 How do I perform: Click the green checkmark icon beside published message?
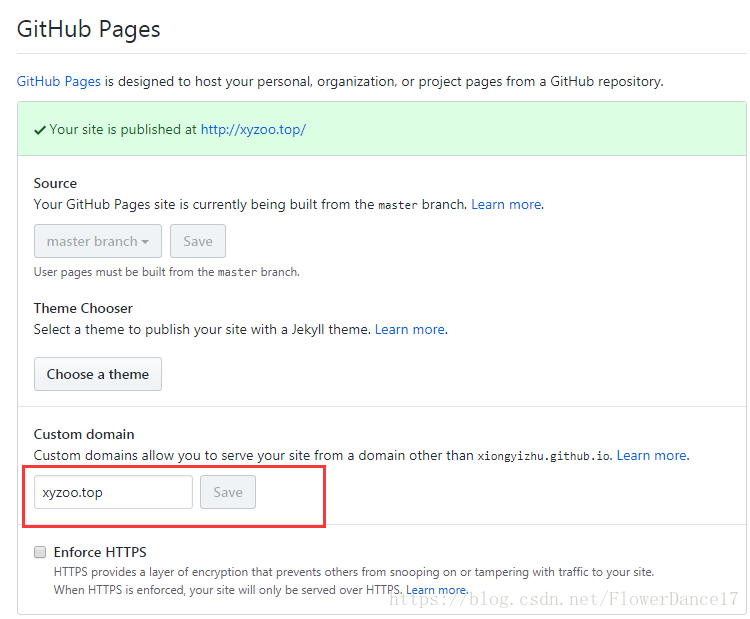pos(40,130)
